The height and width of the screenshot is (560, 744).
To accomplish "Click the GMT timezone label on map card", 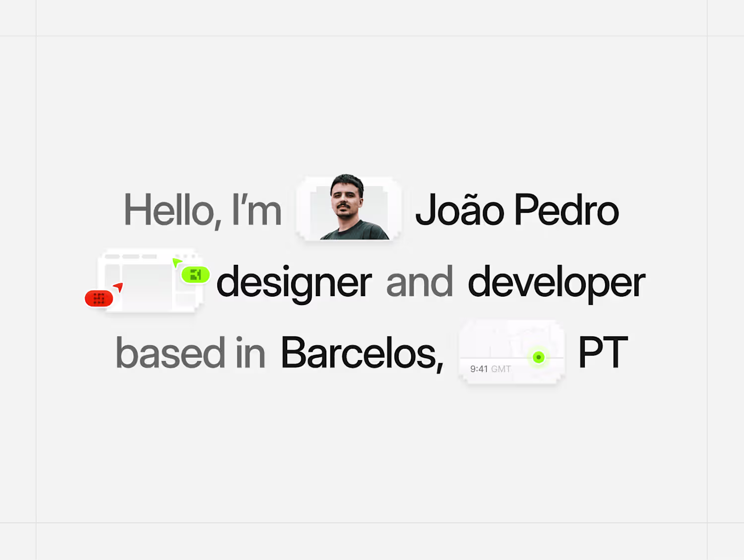I will 501,369.
